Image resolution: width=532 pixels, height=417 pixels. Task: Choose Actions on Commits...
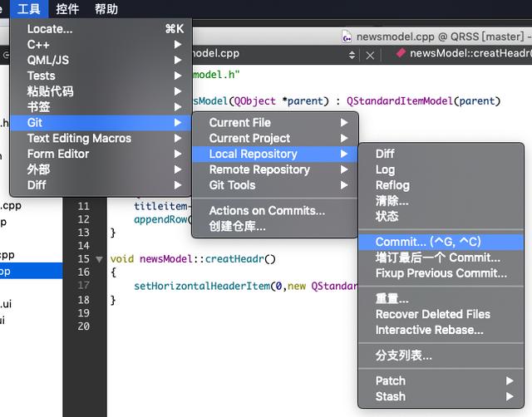[275, 211]
